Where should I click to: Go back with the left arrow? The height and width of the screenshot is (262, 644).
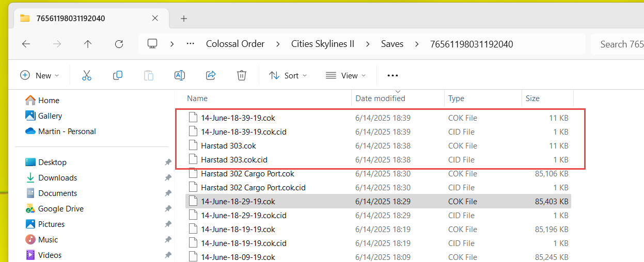pos(26,44)
